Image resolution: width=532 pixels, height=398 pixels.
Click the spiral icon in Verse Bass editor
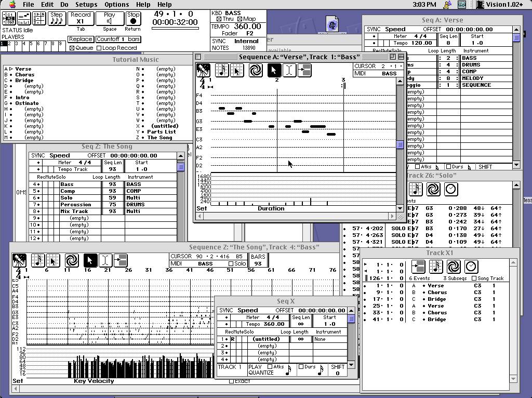pos(256,70)
